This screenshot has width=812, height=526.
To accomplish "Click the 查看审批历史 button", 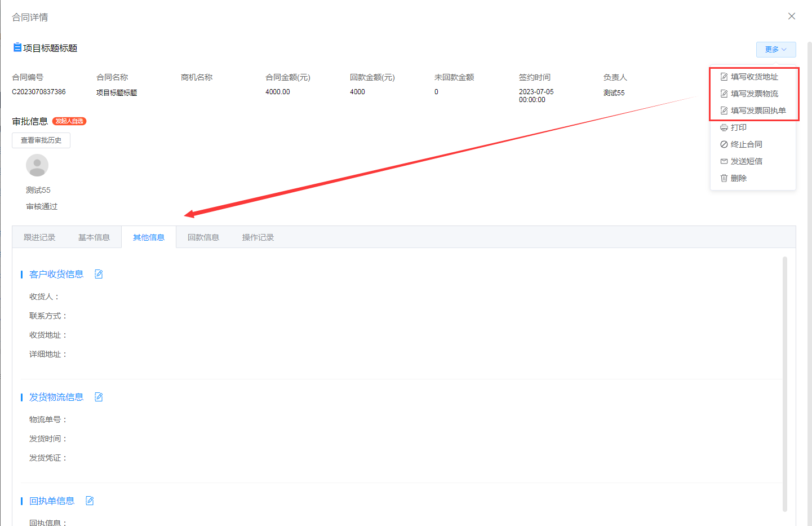I will tap(41, 140).
